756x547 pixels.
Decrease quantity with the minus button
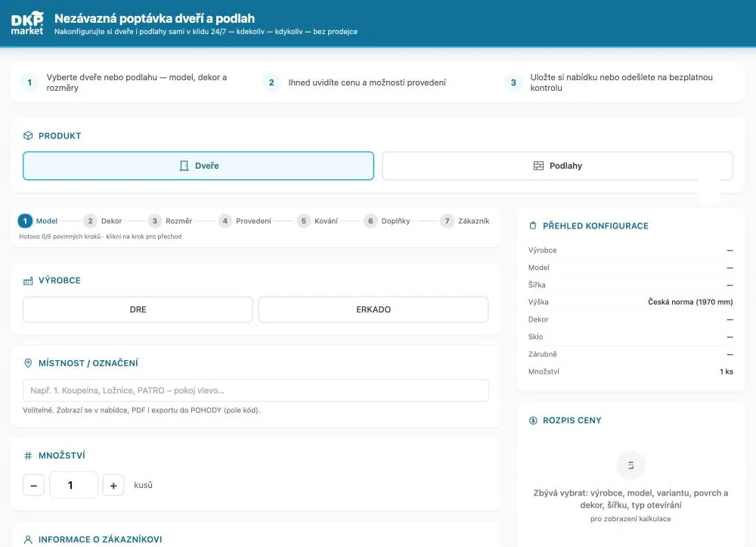(34, 485)
